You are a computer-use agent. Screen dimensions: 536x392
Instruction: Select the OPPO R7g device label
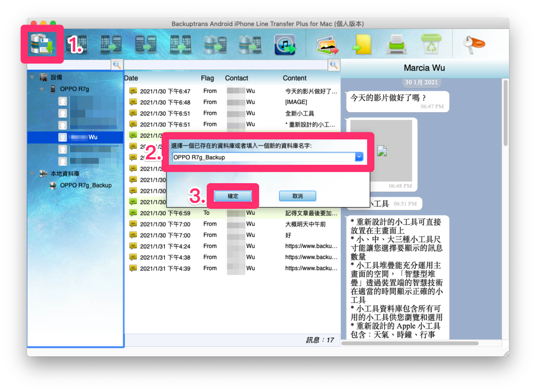point(75,89)
